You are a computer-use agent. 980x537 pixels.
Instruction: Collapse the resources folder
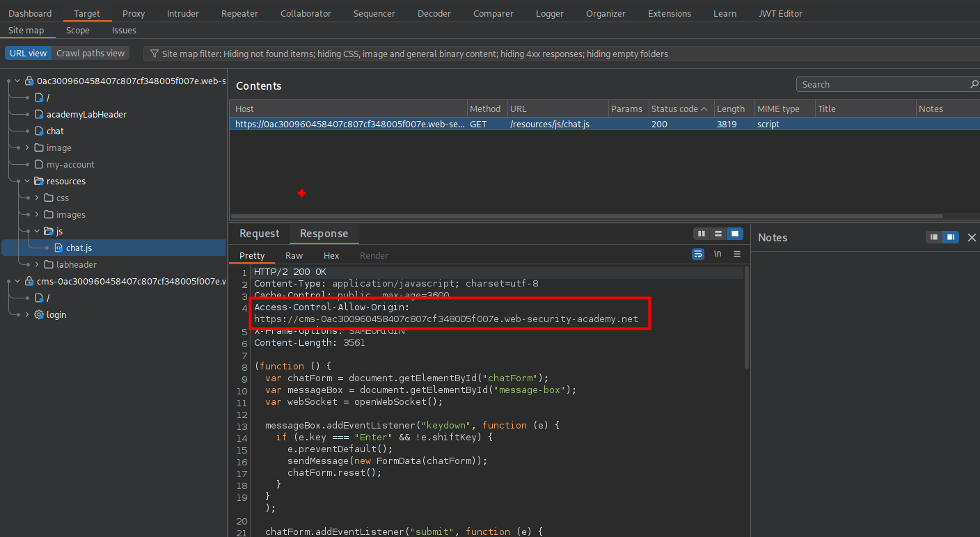[x=27, y=181]
